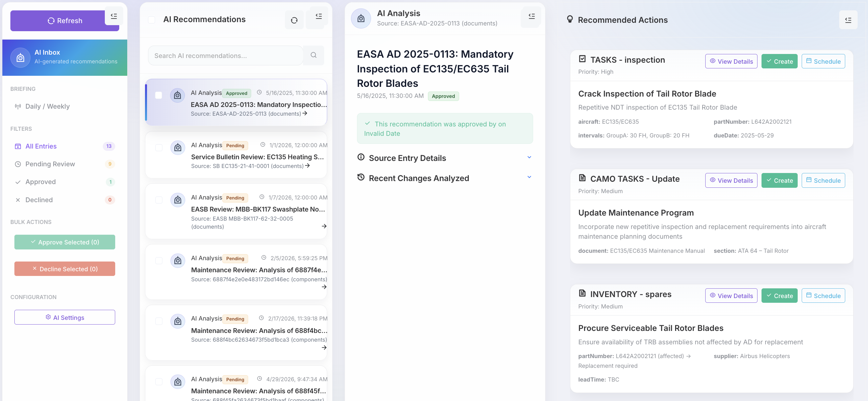Collapse the AI Recommendations panel
Viewport: 868px width, 401px height.
318,16
